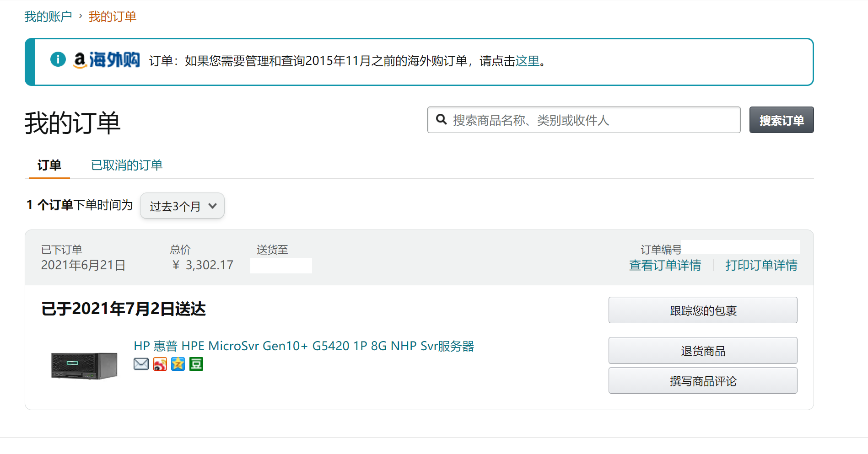The height and width of the screenshot is (454, 868).
Task: Click the blue info icon in banner
Action: (58, 59)
